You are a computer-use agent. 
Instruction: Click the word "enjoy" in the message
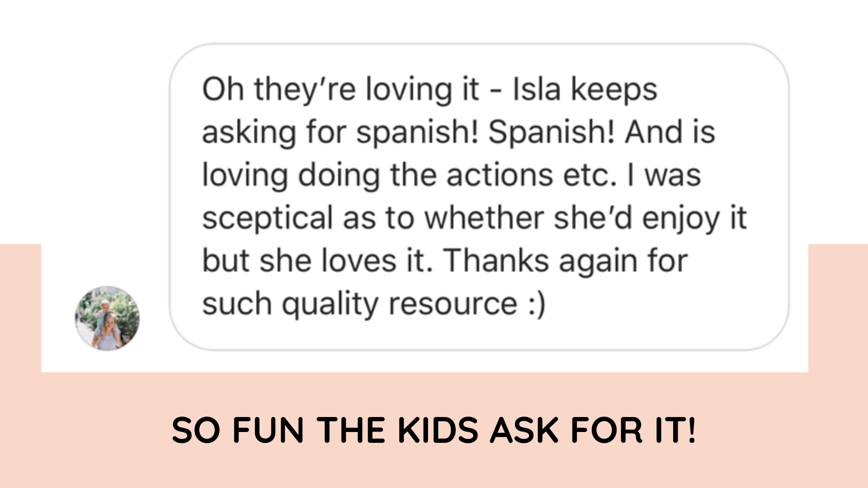681,219
